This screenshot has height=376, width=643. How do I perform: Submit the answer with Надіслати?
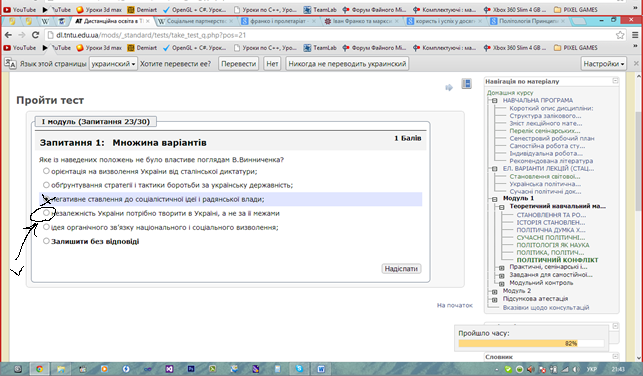tap(401, 269)
